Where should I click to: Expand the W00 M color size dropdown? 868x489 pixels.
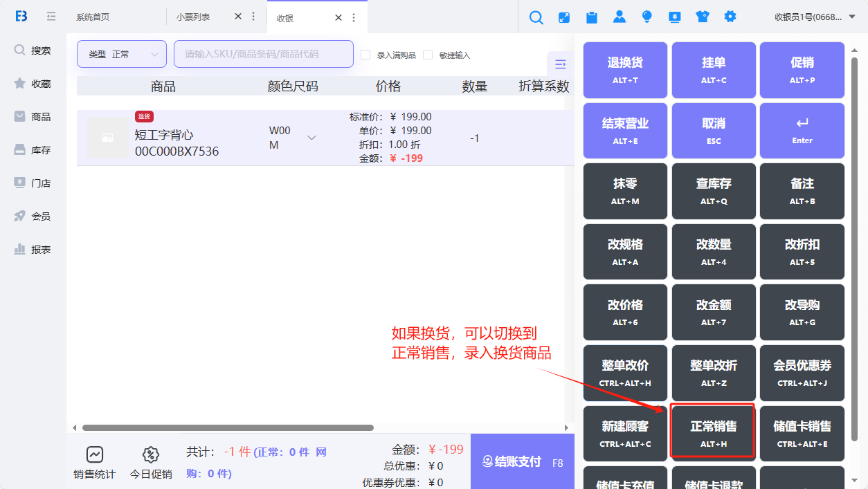click(311, 138)
